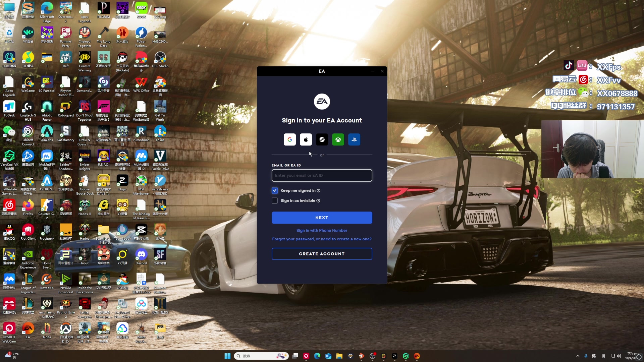This screenshot has width=644, height=362.
Task: Open weather widget showing 27°C
Action: click(x=12, y=356)
